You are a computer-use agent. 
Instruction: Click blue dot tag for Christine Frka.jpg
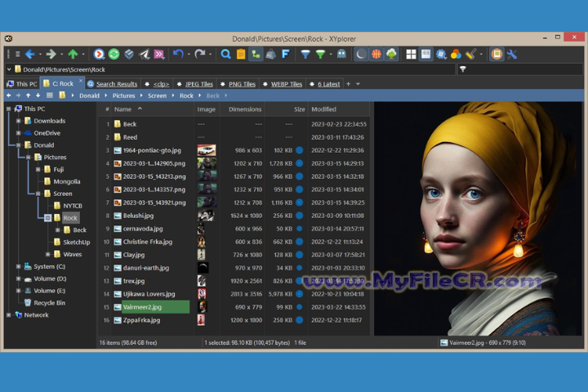pos(299,242)
